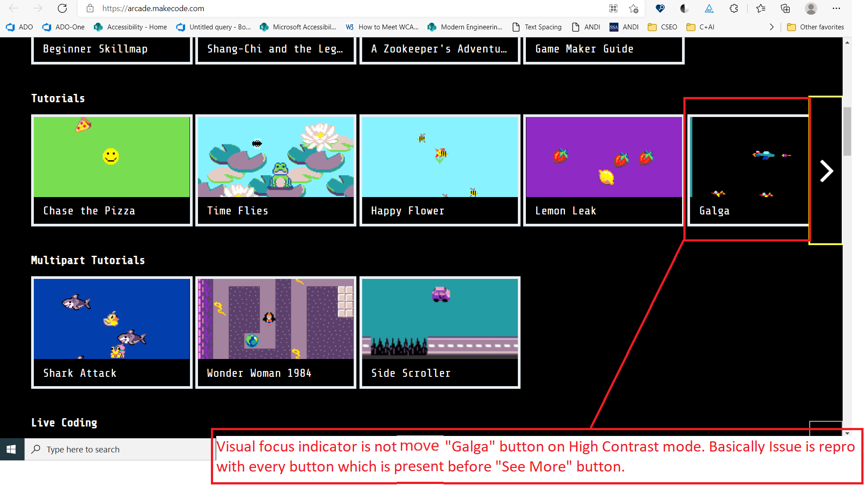Open the axe accessibility extension icon
This screenshot has height=488, width=868.
pyautogui.click(x=709, y=8)
